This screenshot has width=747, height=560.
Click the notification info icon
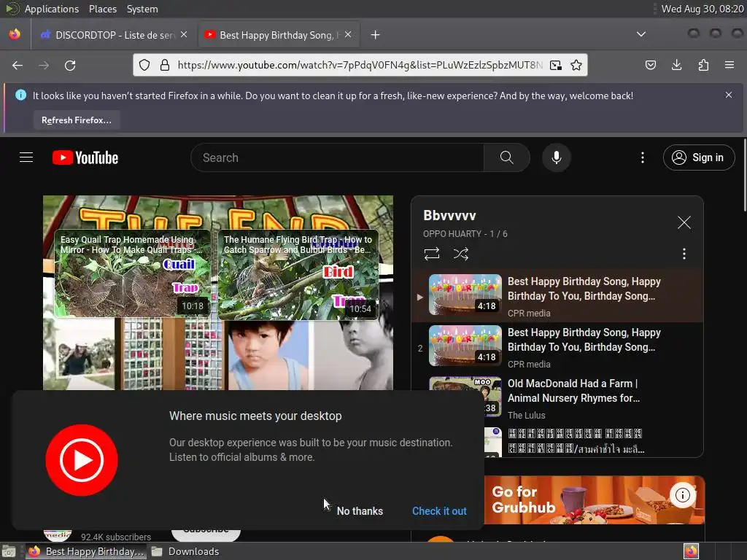pos(20,96)
